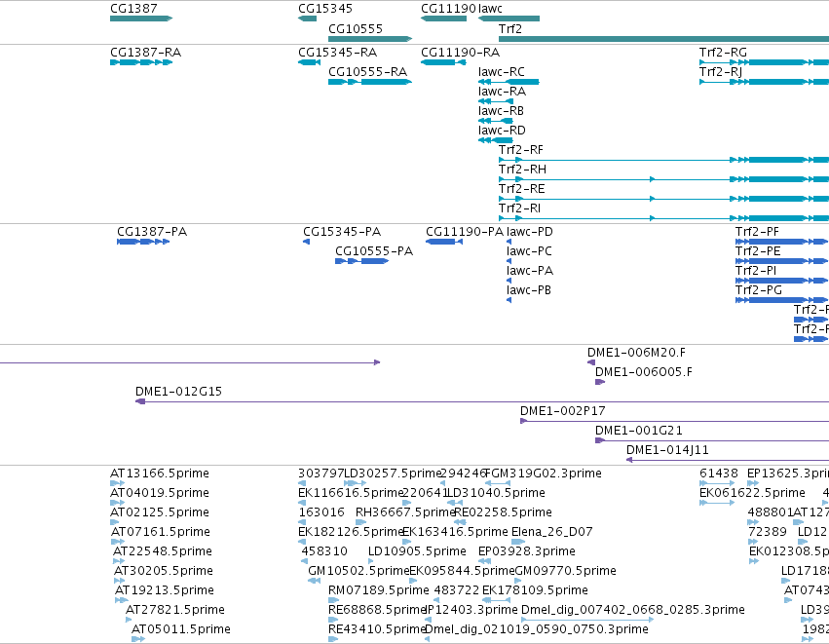Click the lawc-PA protein label

tap(529, 271)
